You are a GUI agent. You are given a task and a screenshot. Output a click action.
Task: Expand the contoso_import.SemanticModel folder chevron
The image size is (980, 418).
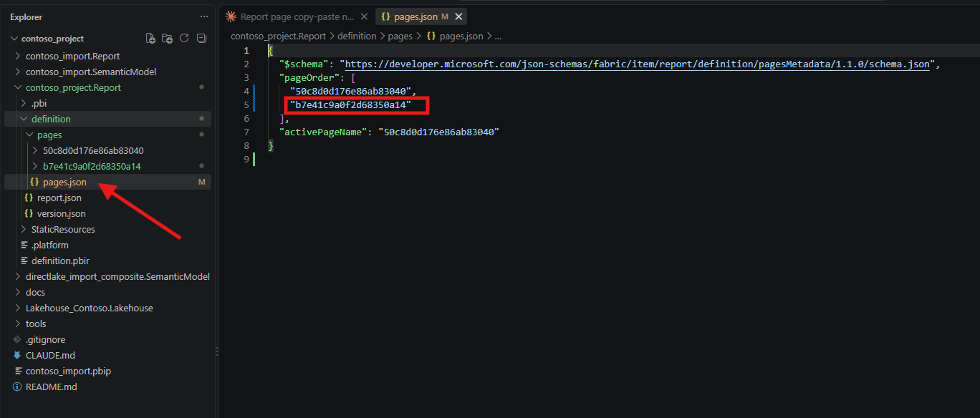pos(19,72)
